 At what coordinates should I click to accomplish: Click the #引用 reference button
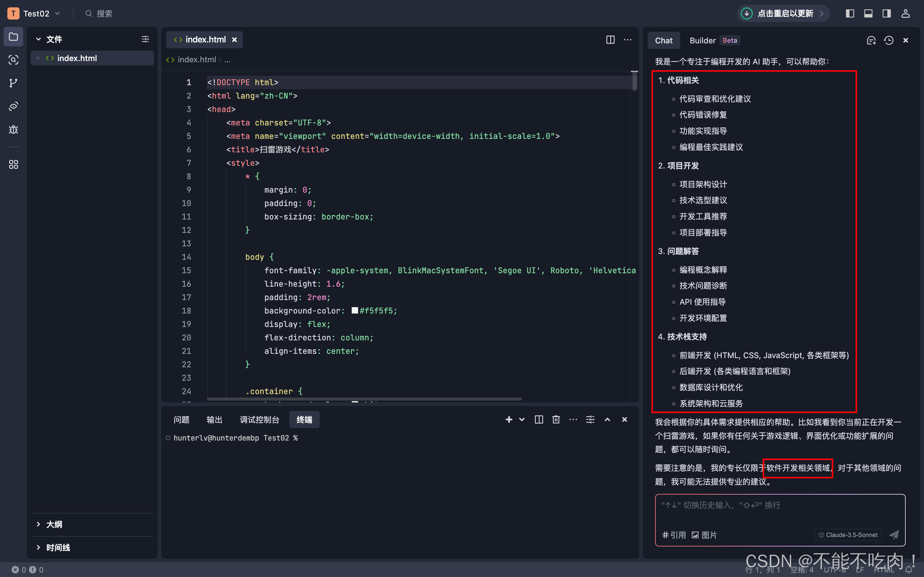[674, 535]
